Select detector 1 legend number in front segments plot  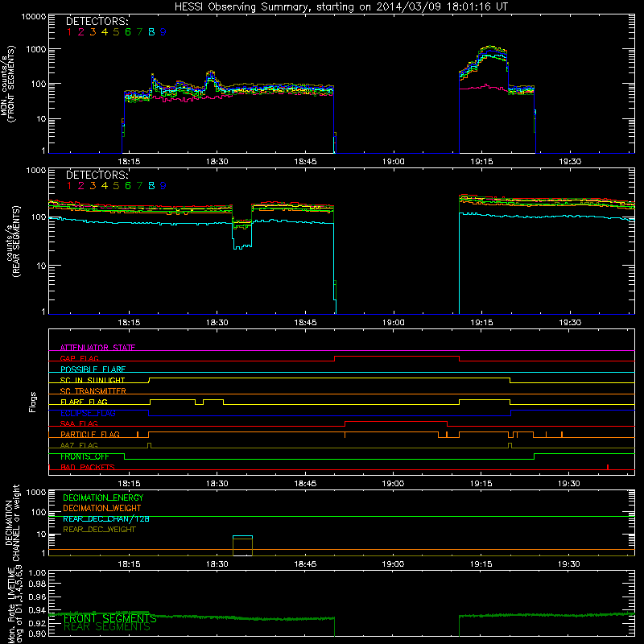[69, 32]
